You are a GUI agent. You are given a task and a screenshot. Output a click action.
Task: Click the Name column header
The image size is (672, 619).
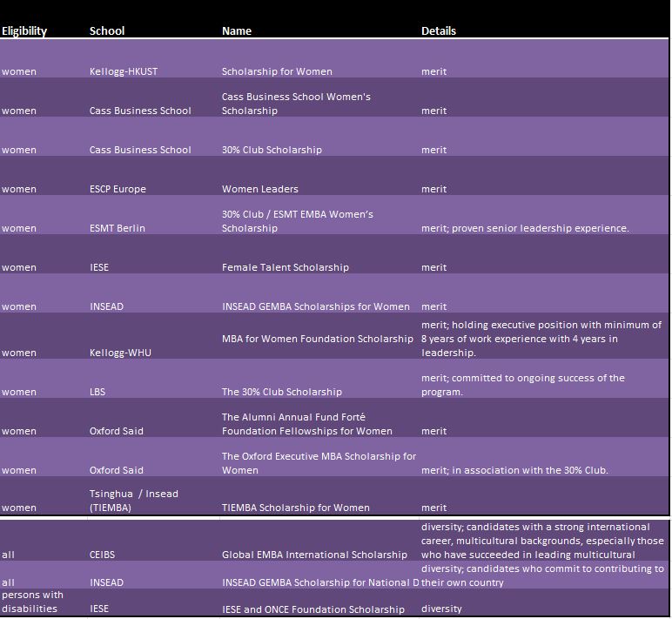pos(237,30)
